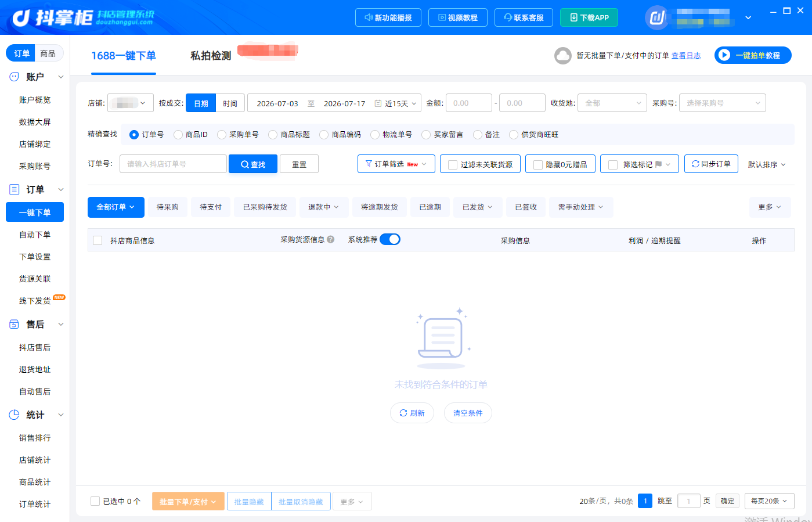The width and height of the screenshot is (812, 522).
Task: Expand the 近15天 date preset dropdown
Action: (x=401, y=103)
